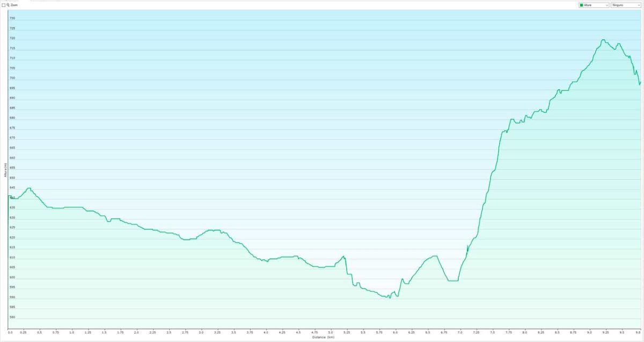Select the 580 label on altitude axis

pyautogui.click(x=12, y=317)
